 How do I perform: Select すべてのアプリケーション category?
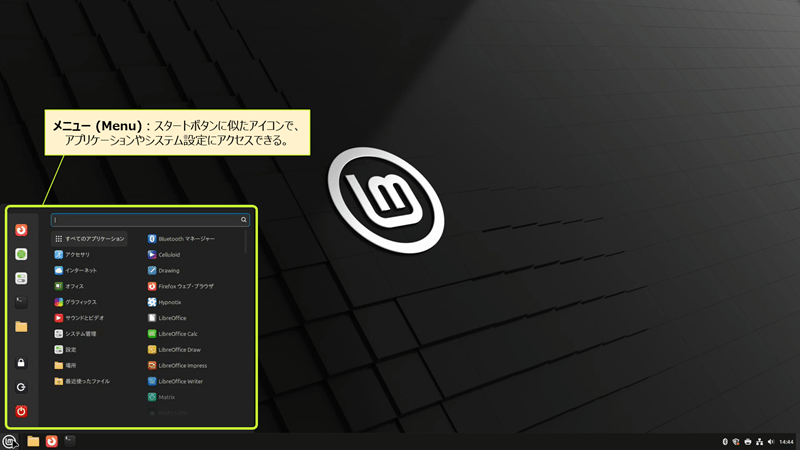90,239
